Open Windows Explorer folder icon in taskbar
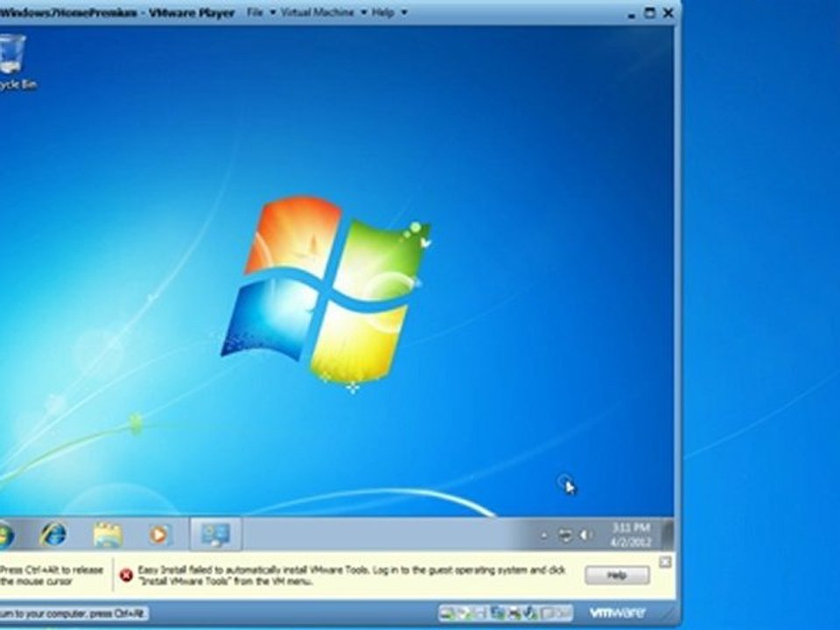 tap(108, 534)
